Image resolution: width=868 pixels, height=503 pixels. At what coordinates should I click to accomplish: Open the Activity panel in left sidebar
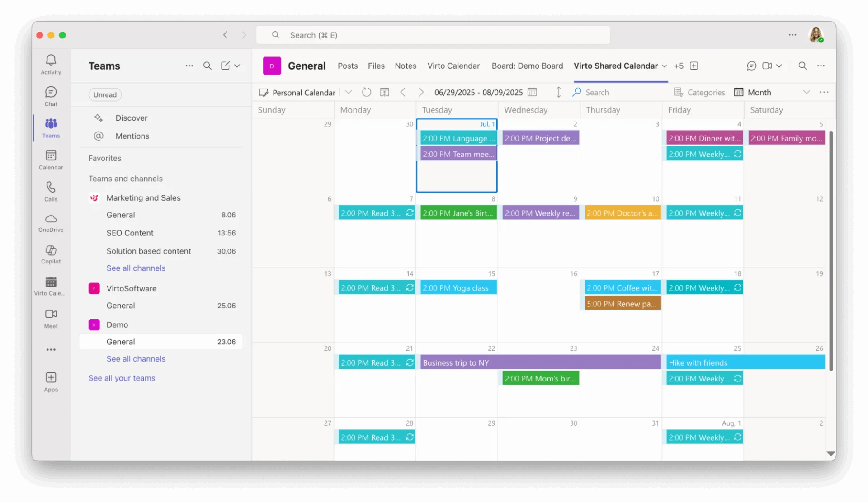coord(50,64)
